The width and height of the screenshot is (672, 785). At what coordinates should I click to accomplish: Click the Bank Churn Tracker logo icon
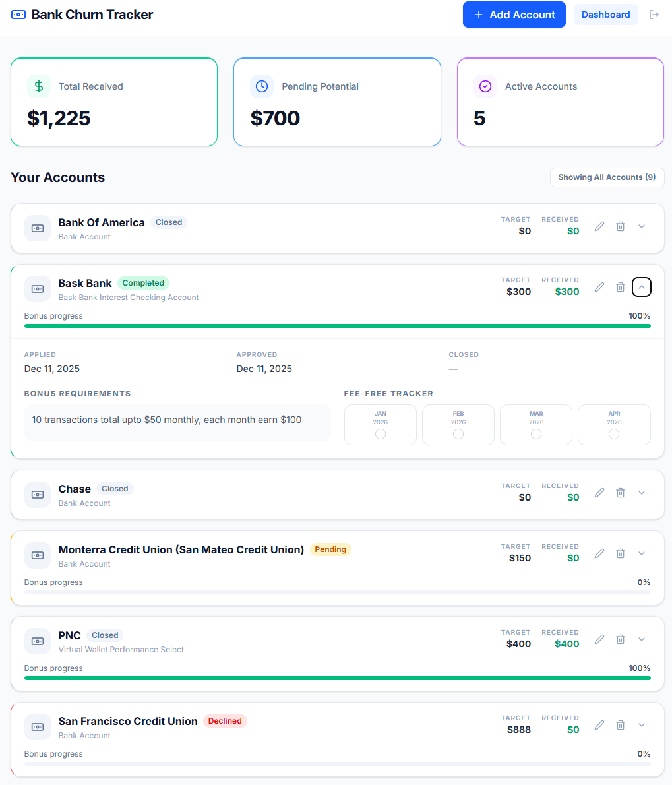18,14
